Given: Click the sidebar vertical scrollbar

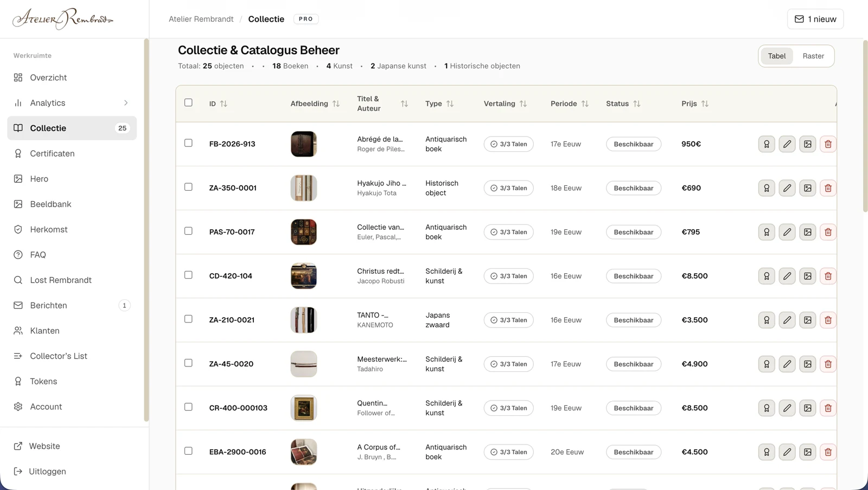Looking at the screenshot, I should (146, 230).
